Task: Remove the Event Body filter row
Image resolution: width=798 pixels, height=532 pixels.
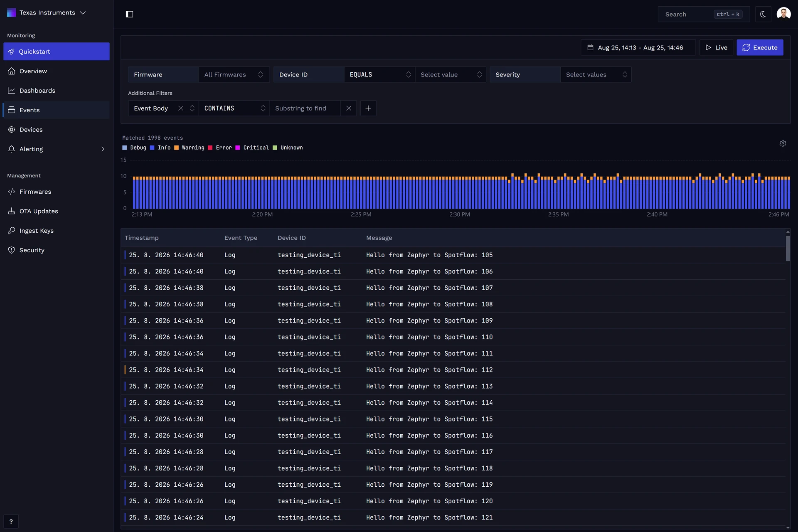Action: 349,108
